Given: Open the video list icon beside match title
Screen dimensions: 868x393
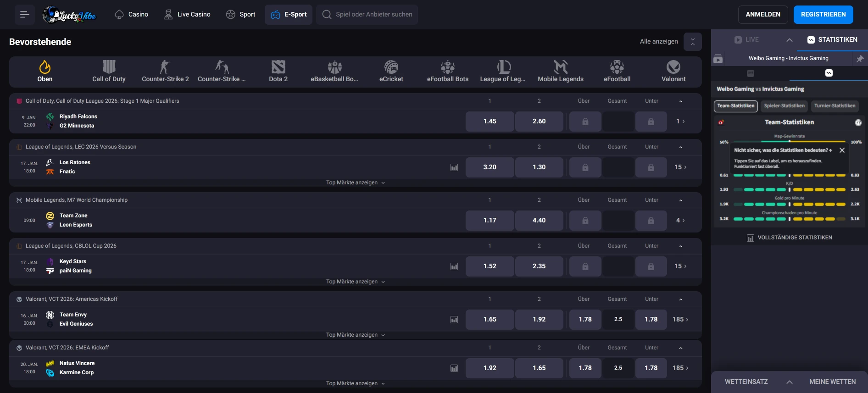Looking at the screenshot, I should coord(718,59).
